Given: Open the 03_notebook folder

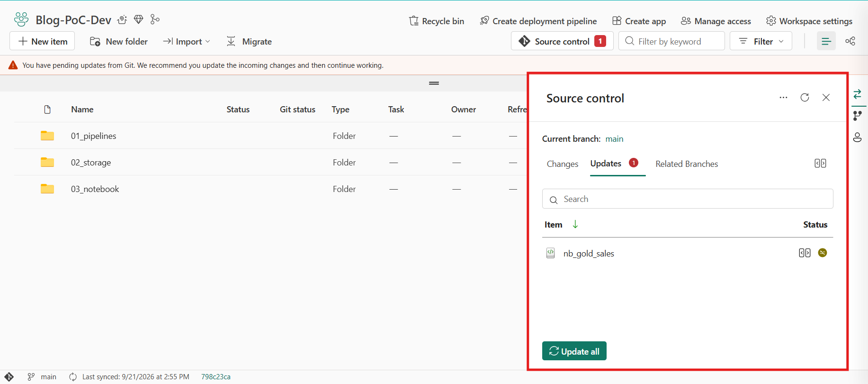Looking at the screenshot, I should tap(95, 189).
